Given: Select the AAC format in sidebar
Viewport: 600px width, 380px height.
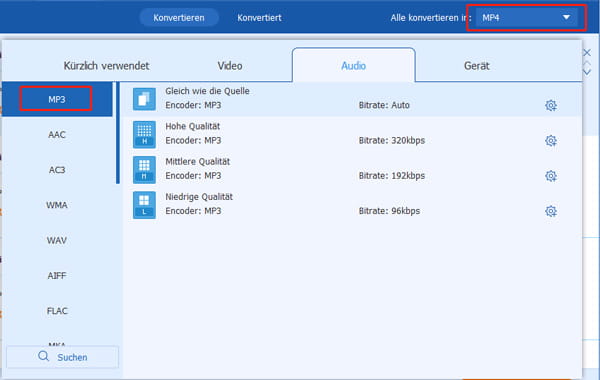Looking at the screenshot, I should (x=57, y=135).
